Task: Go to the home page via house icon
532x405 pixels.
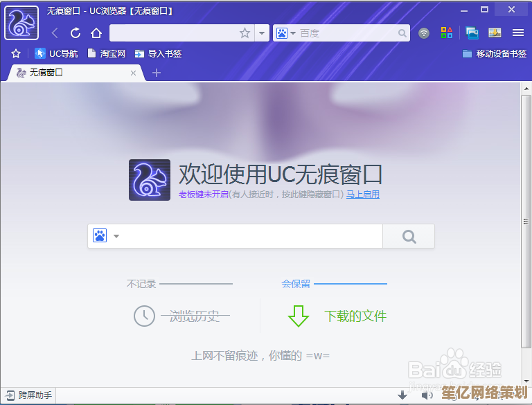Action: point(96,33)
